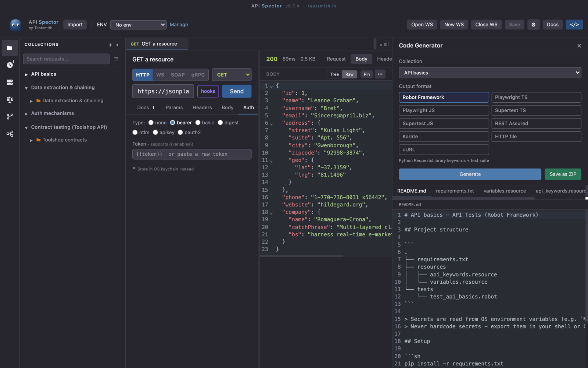This screenshot has height=368, width=588.
Task: Click the Generate button
Action: pyautogui.click(x=470, y=174)
